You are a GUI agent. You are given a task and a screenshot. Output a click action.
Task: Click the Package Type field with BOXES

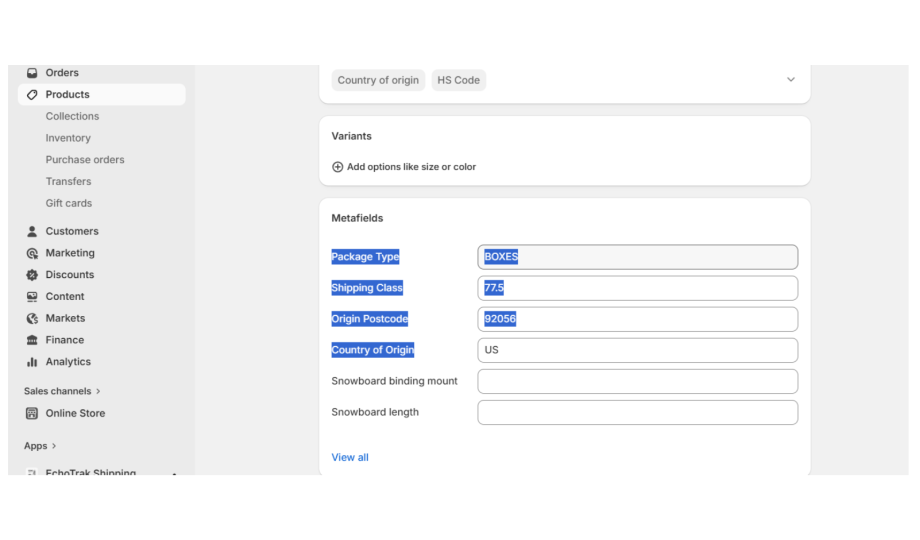click(637, 257)
